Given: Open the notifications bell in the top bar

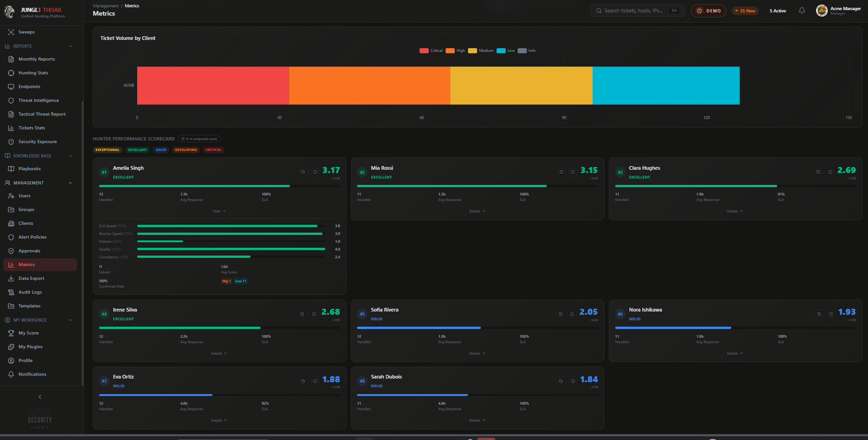Looking at the screenshot, I should pyautogui.click(x=802, y=11).
